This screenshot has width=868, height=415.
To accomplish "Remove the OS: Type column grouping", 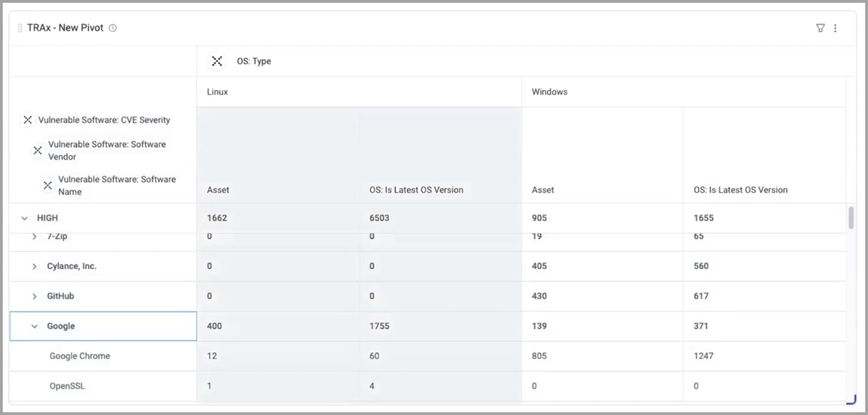I will (x=217, y=61).
